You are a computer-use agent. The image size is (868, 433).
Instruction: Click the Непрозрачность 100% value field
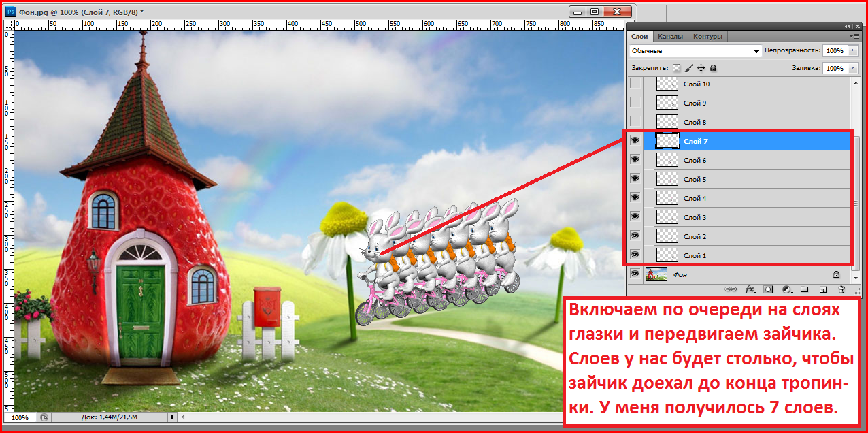[834, 51]
